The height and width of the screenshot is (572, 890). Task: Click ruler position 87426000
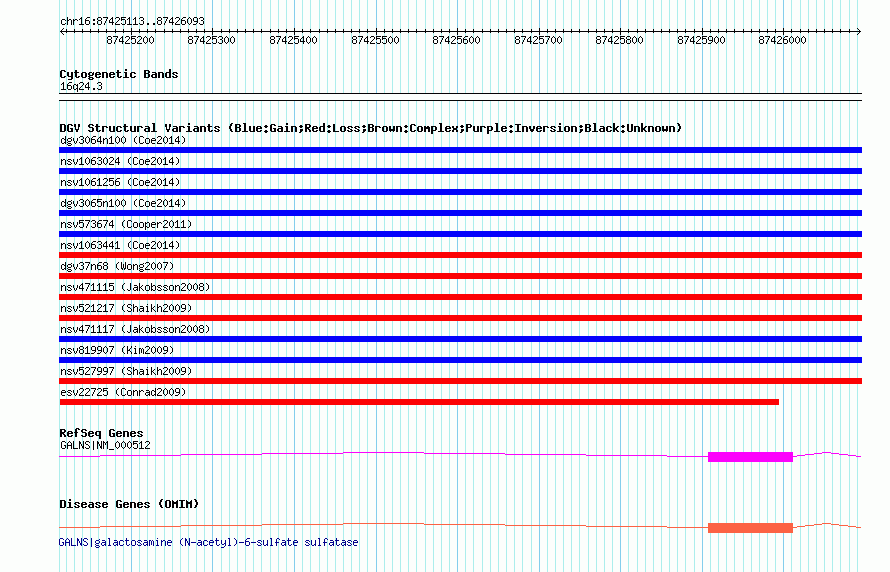pyautogui.click(x=782, y=40)
